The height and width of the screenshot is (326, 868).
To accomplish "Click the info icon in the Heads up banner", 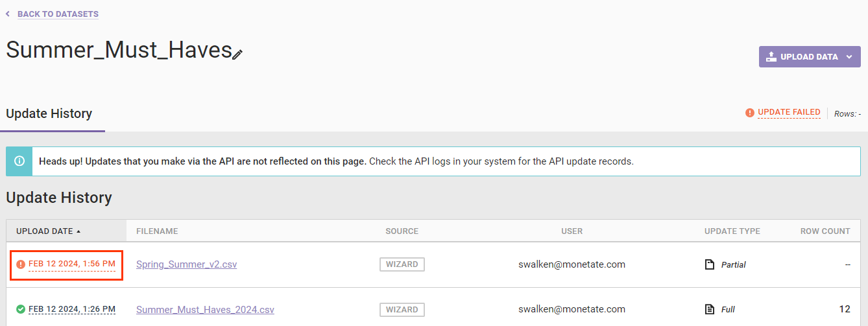I will point(19,161).
